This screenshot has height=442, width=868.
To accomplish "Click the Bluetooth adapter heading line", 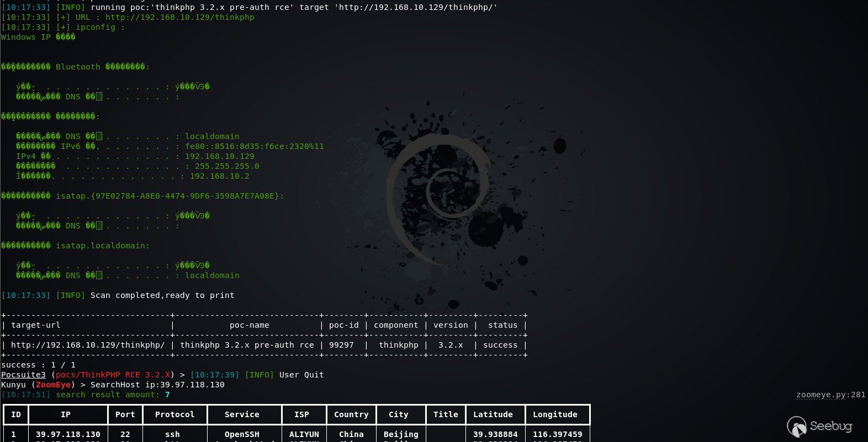I will pyautogui.click(x=75, y=67).
